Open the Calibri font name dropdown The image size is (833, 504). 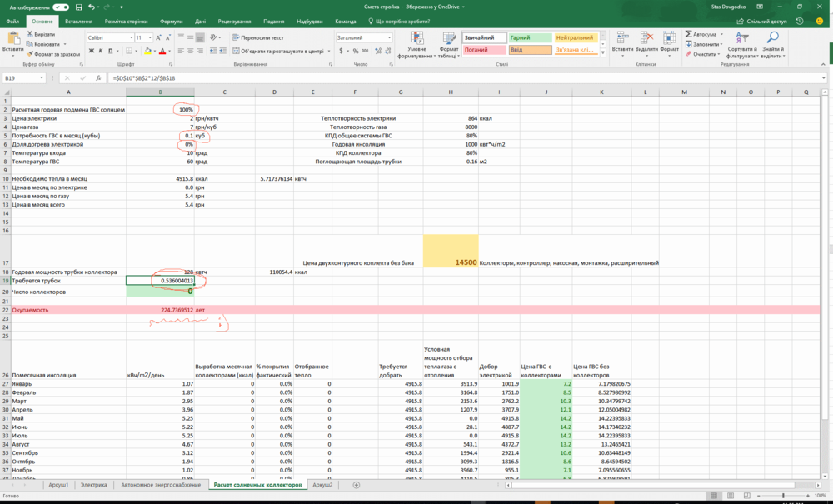(131, 37)
